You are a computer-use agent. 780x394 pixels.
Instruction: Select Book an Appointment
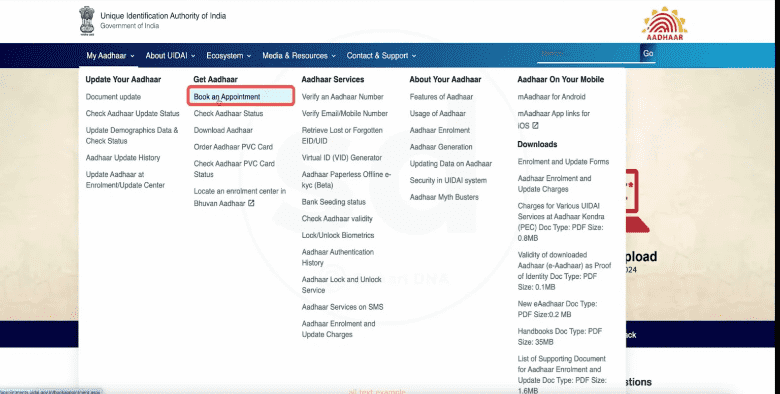(x=241, y=97)
